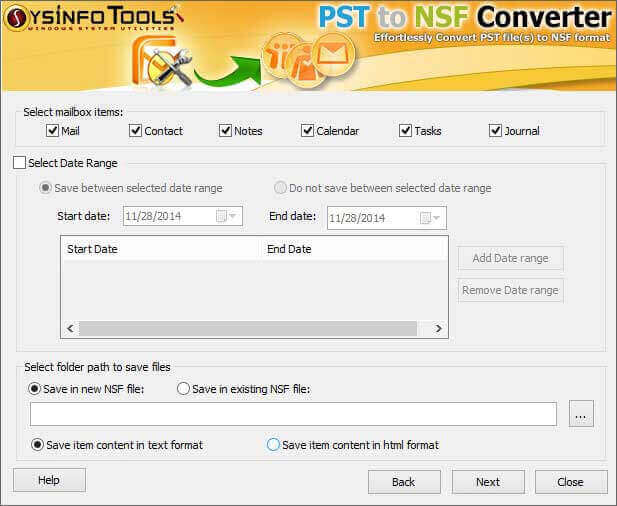
Task: Click the End Date column header
Action: [354, 249]
